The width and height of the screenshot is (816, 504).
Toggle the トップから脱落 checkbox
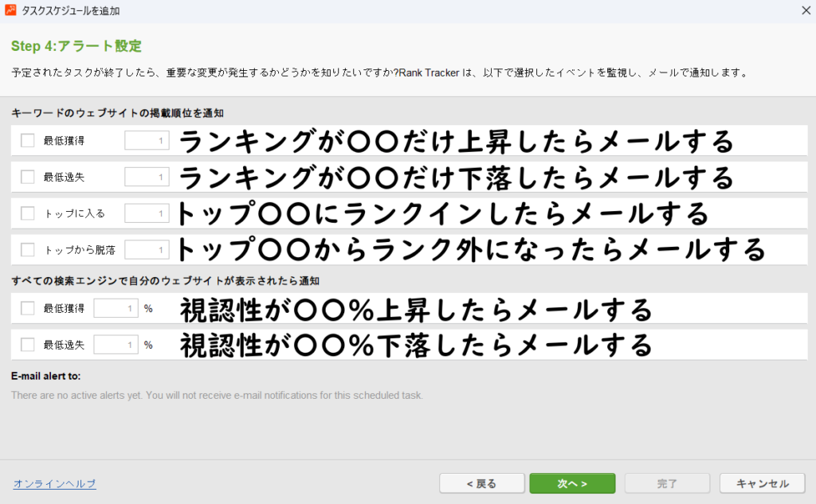[x=28, y=250]
